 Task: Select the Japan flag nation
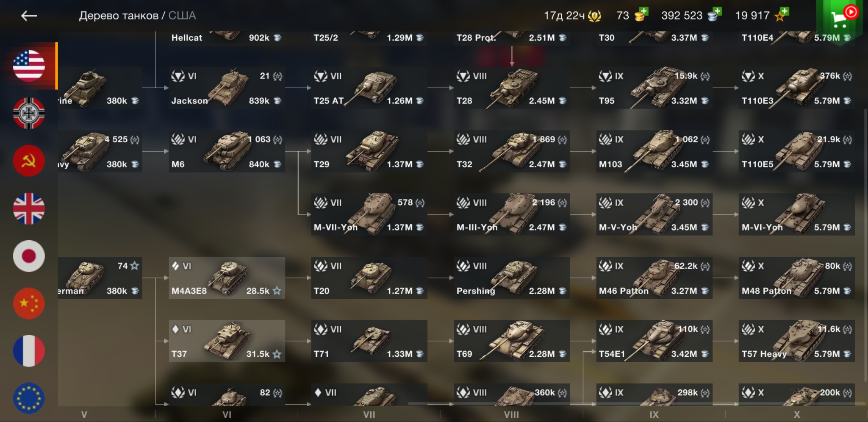coord(29,256)
